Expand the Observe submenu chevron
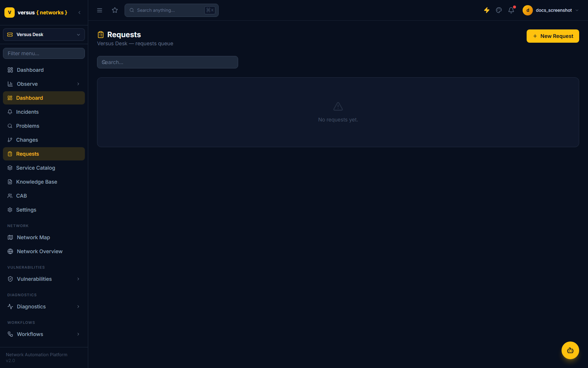This screenshot has height=368, width=588. pyautogui.click(x=78, y=84)
